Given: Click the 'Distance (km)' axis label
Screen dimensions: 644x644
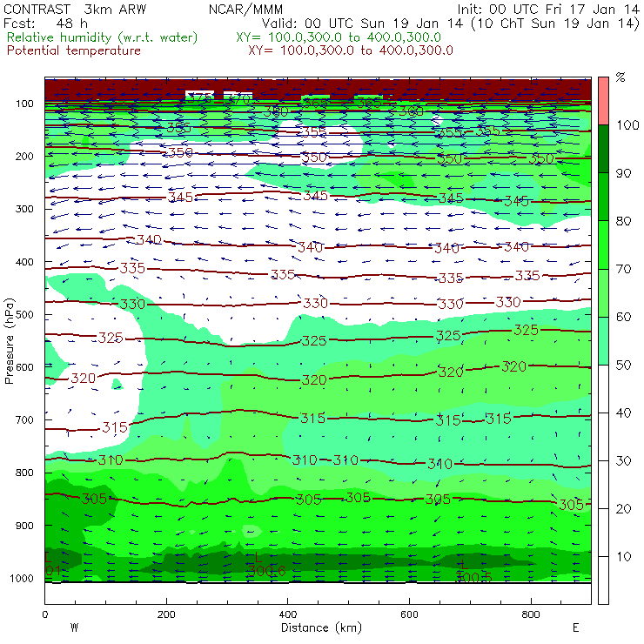Looking at the screenshot, I should coord(321,627).
